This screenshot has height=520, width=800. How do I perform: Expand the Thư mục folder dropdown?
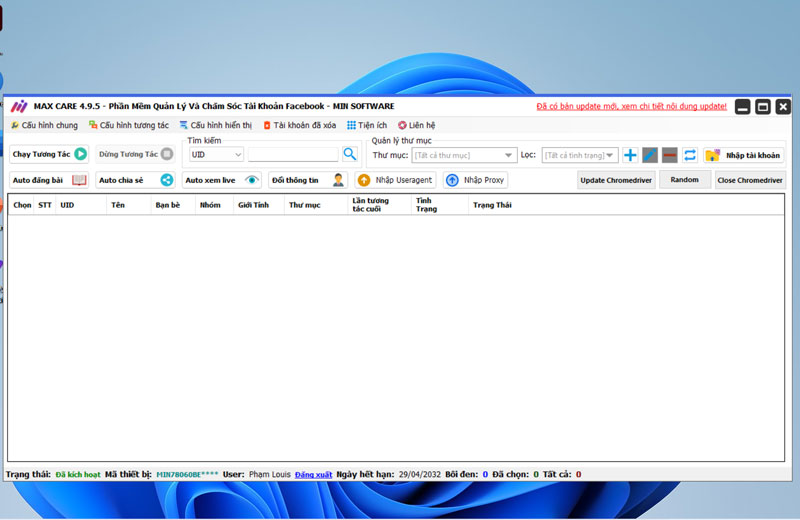(x=464, y=155)
